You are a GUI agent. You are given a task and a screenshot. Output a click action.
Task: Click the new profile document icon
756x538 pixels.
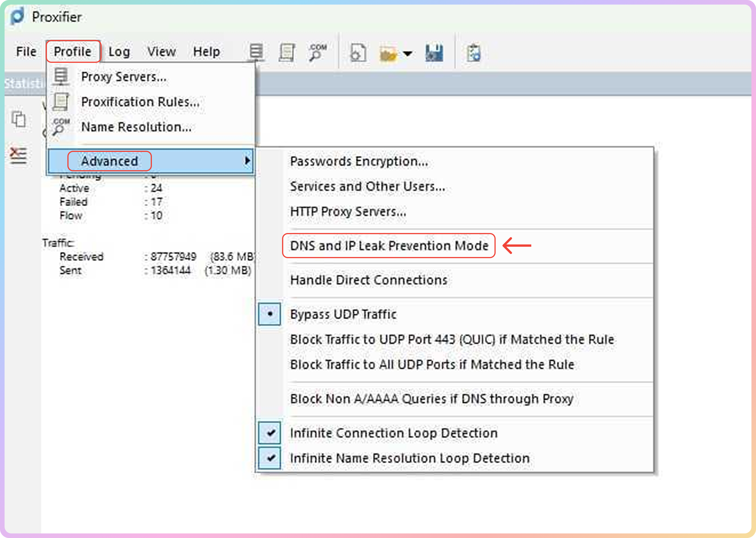(358, 53)
